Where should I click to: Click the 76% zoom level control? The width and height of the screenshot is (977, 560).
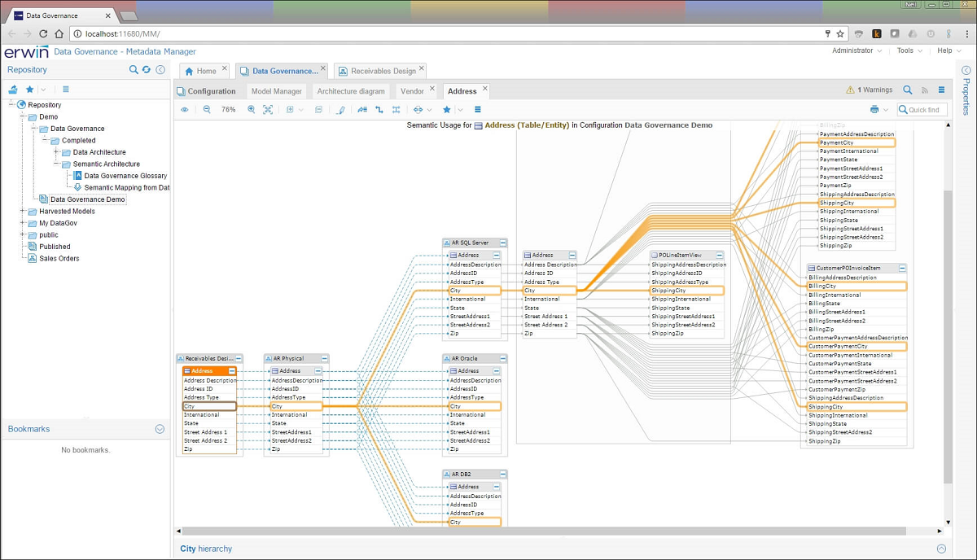pyautogui.click(x=229, y=109)
